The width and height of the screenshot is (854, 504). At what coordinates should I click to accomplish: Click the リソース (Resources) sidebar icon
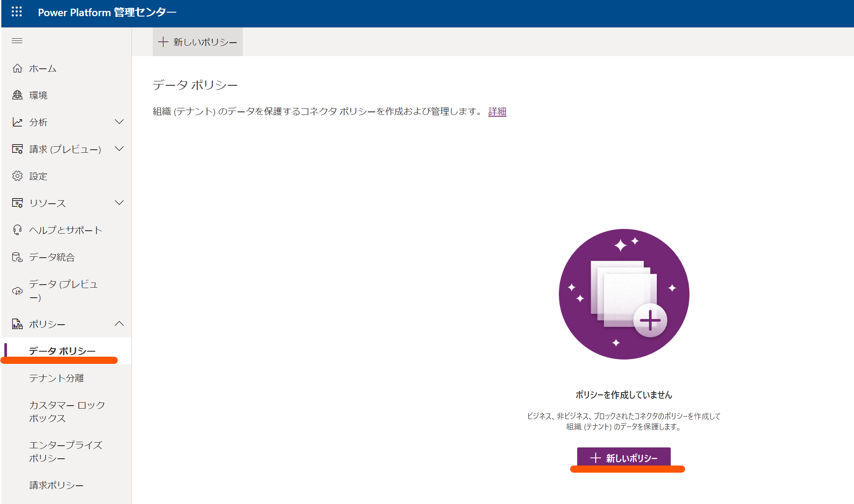(x=17, y=202)
